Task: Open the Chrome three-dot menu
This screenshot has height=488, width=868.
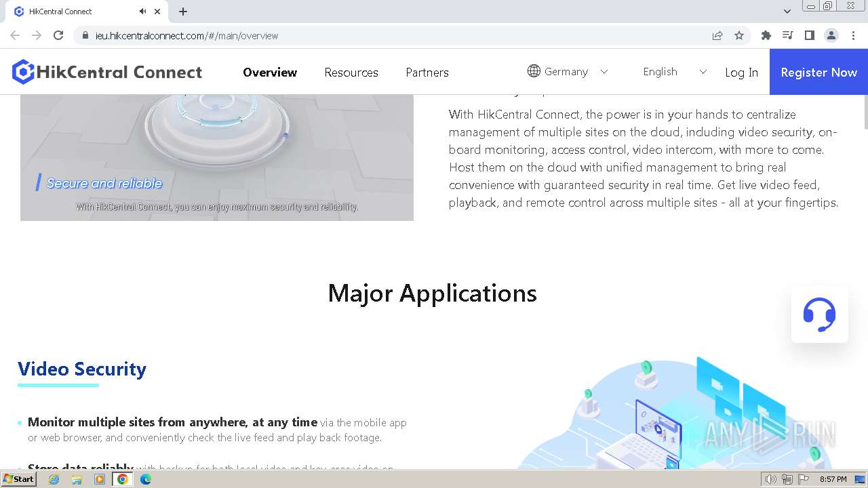Action: 853,35
